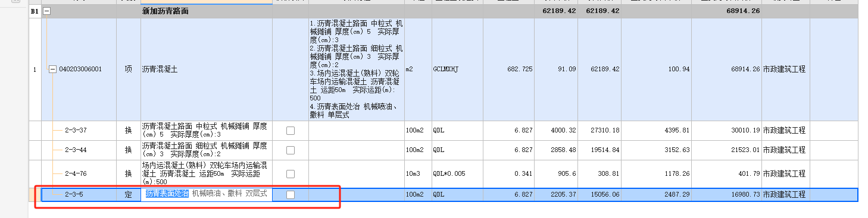Collapse item 040203006001 tree node
This screenshot has height=218, width=868.
coord(52,69)
